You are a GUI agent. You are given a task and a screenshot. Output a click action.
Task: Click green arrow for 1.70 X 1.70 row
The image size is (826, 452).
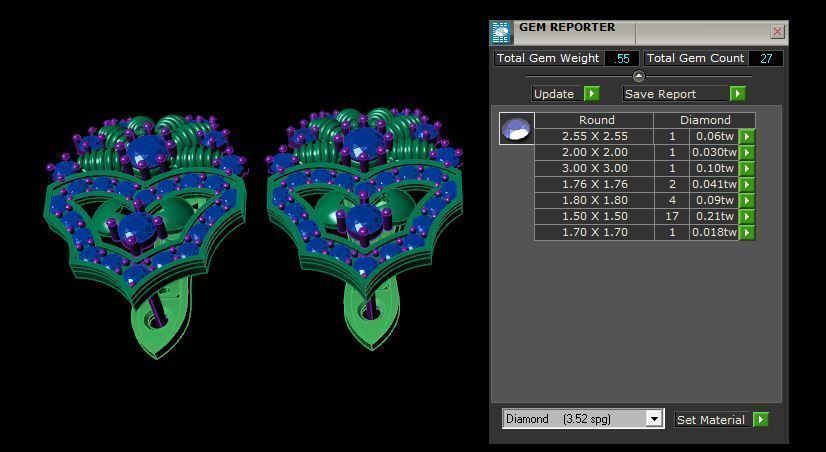pos(747,232)
